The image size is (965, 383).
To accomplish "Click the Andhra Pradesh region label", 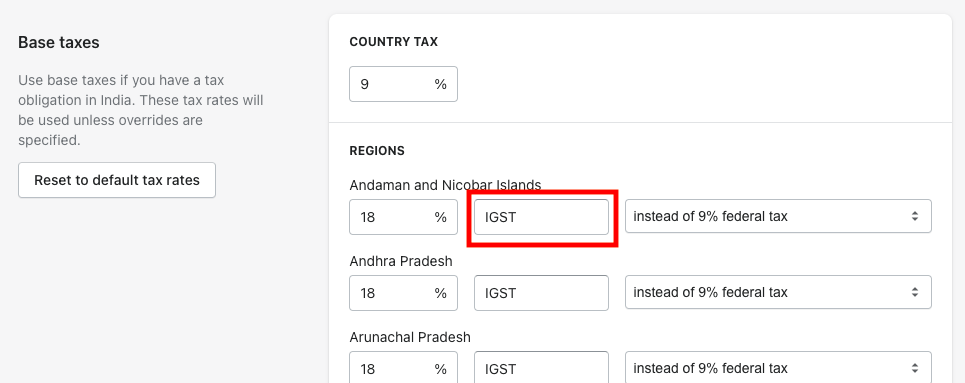I will point(401,261).
